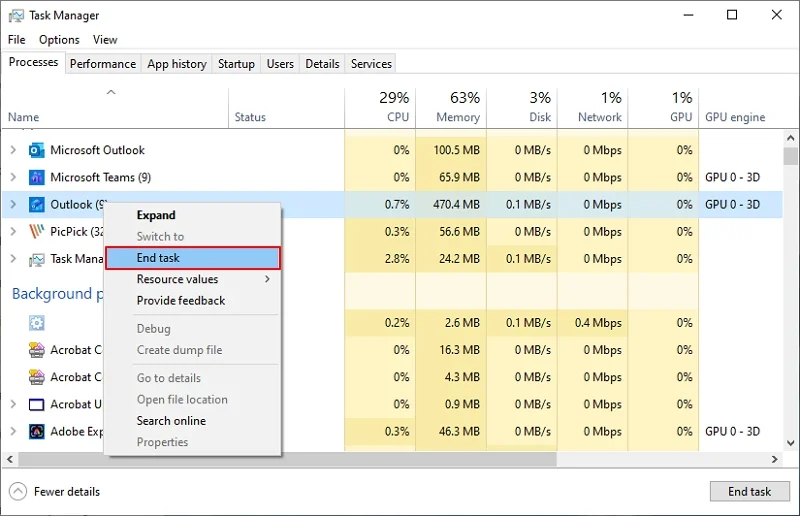The image size is (800, 516).
Task: Choose Provide feedback in context menu
Action: point(193,301)
